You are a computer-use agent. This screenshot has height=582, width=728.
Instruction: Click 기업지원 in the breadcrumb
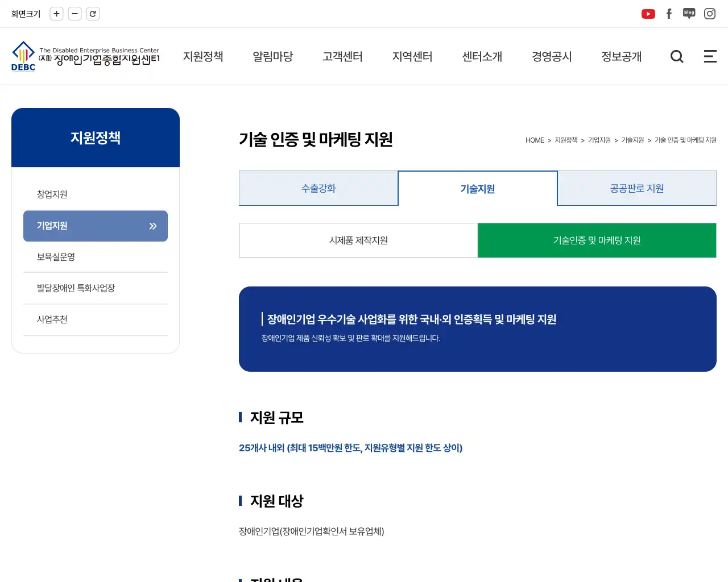coord(599,140)
